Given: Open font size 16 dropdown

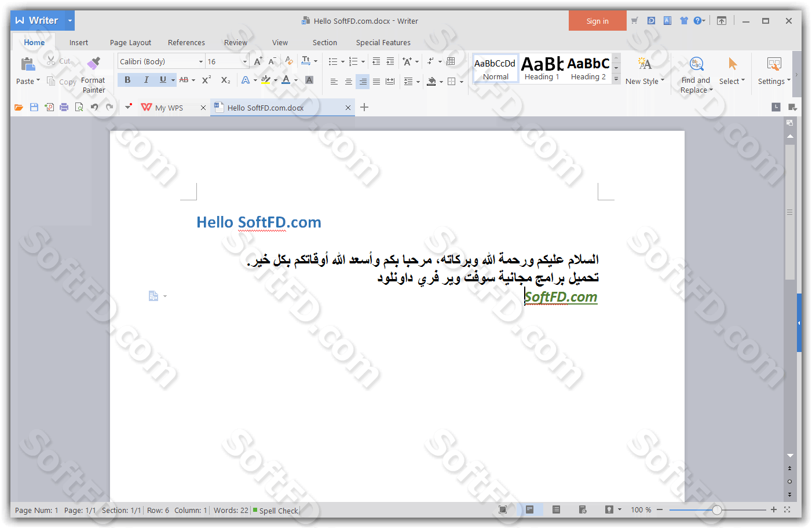Looking at the screenshot, I should (x=245, y=61).
